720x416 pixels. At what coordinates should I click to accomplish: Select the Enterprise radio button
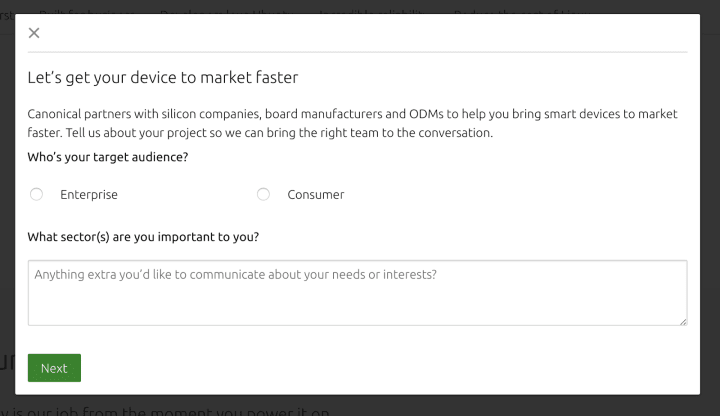pos(37,194)
